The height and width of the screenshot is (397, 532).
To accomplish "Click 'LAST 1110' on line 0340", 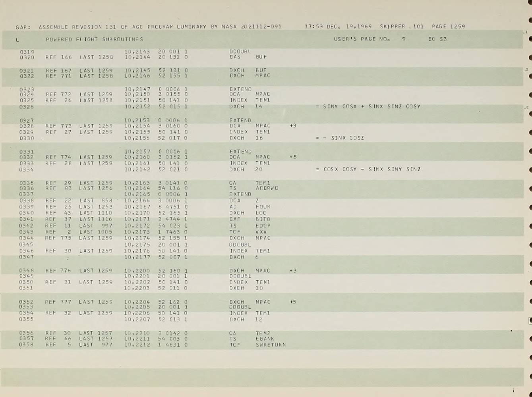I will point(96,213).
